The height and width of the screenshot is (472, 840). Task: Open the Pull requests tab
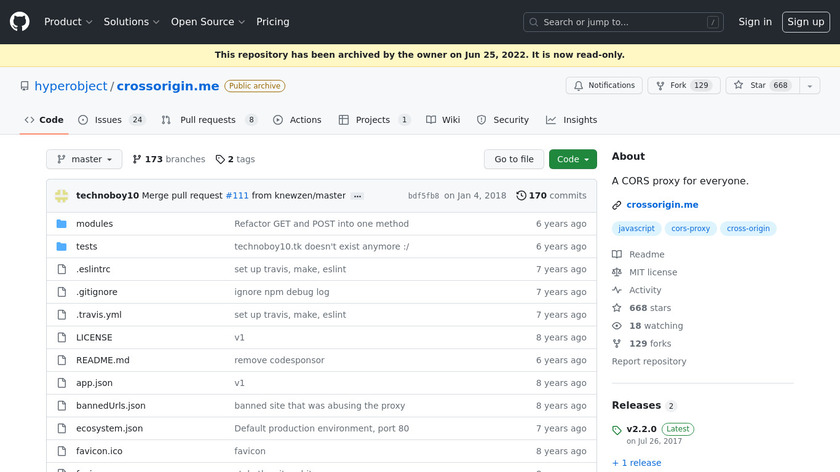tap(209, 120)
